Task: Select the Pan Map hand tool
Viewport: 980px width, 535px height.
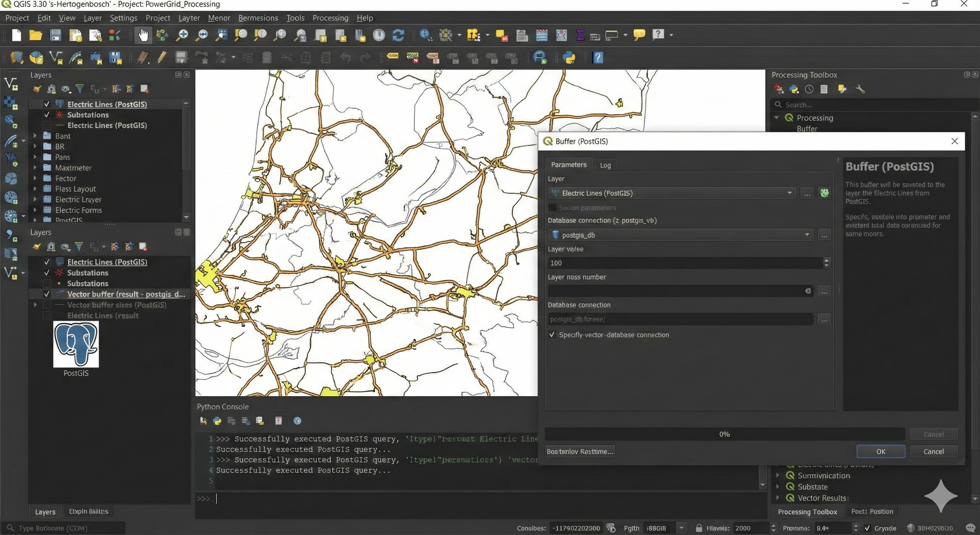Action: point(143,35)
